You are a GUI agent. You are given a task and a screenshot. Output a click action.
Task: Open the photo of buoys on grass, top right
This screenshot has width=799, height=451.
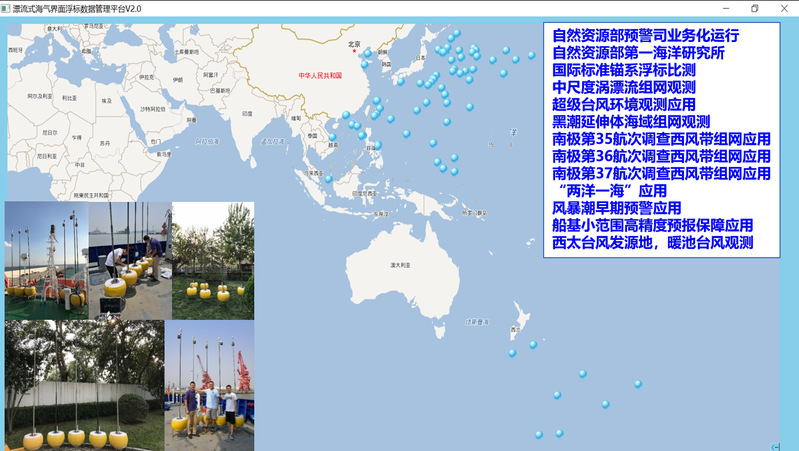pyautogui.click(x=213, y=260)
